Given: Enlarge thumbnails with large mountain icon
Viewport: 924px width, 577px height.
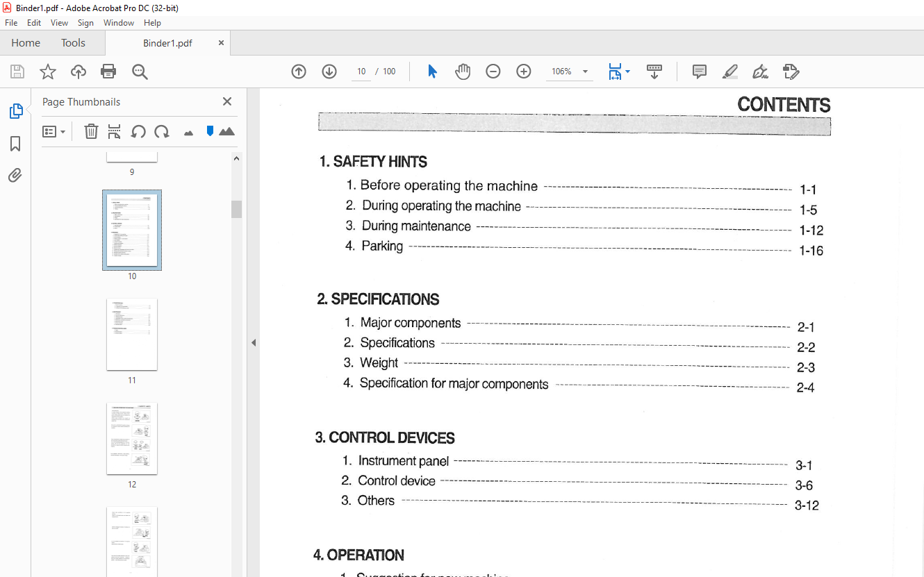Looking at the screenshot, I should 226,131.
